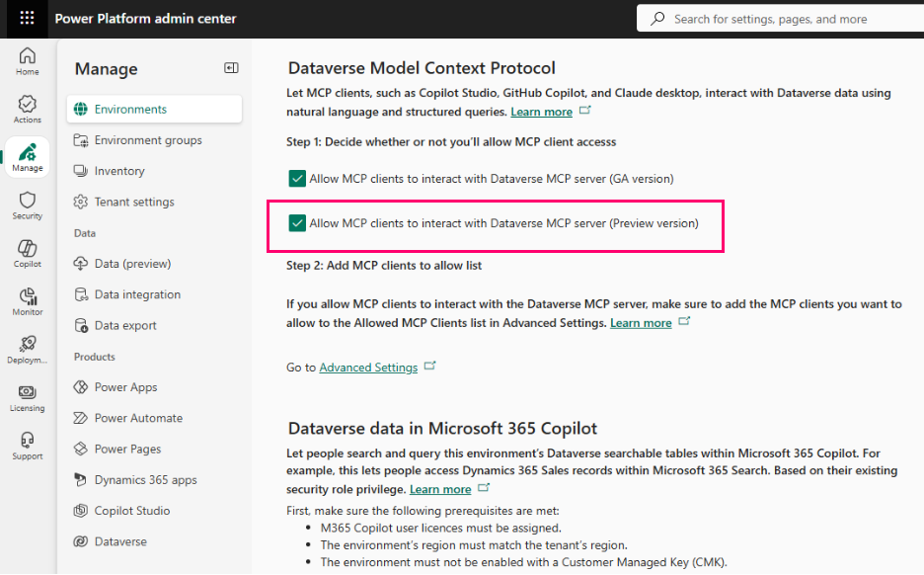The width and height of the screenshot is (924, 575).
Task: Select Manage in the left rail
Action: point(27,157)
